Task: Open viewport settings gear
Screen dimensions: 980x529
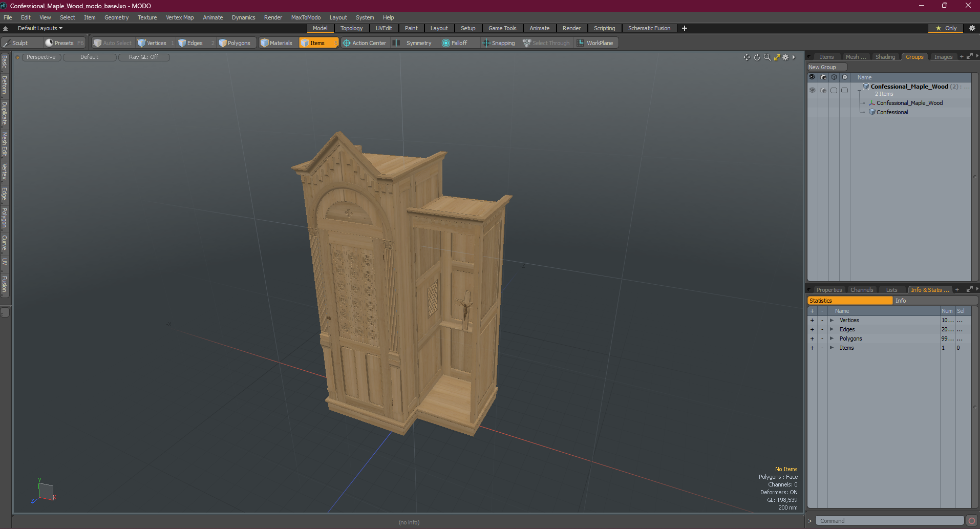Action: click(785, 57)
